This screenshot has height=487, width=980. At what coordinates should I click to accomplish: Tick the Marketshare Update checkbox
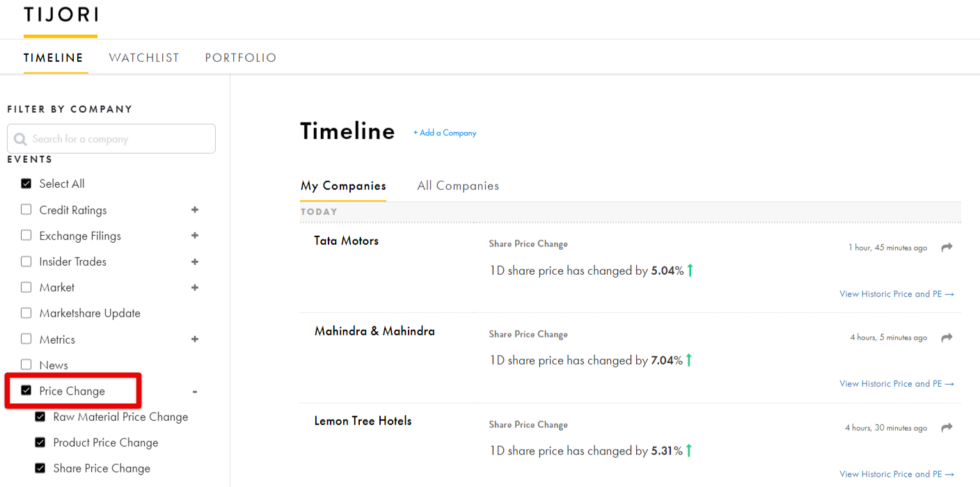coord(26,313)
